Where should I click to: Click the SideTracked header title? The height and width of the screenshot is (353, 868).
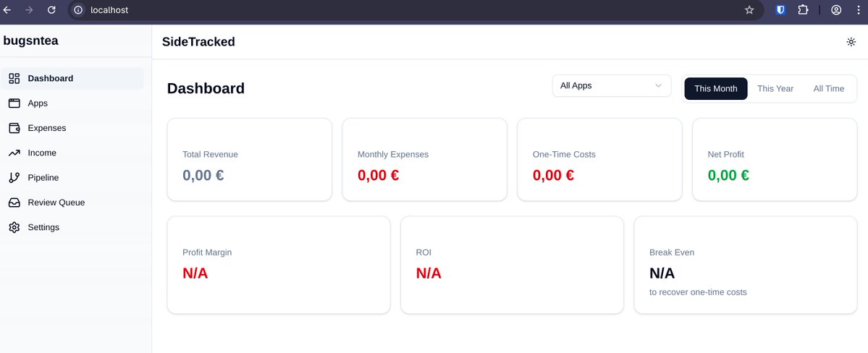(198, 41)
